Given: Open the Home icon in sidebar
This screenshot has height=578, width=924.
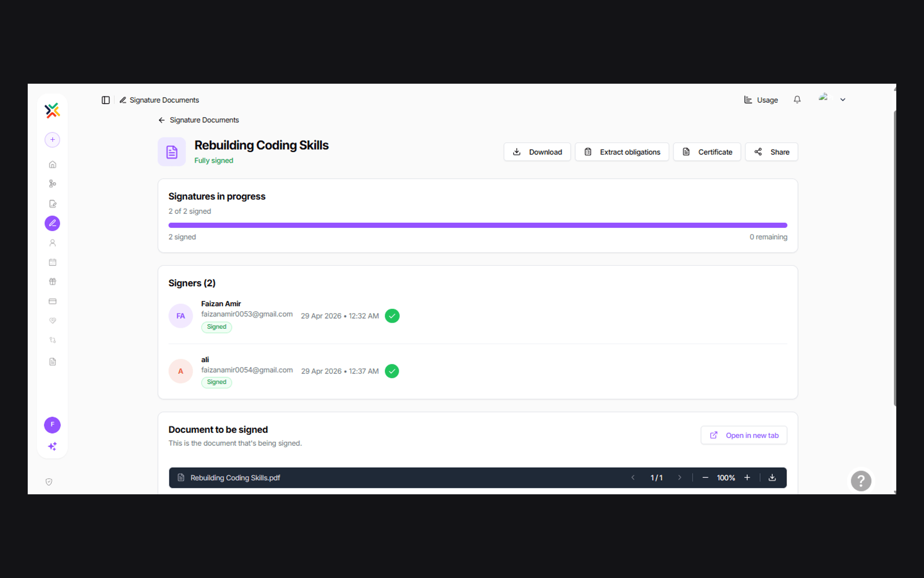Looking at the screenshot, I should [53, 165].
